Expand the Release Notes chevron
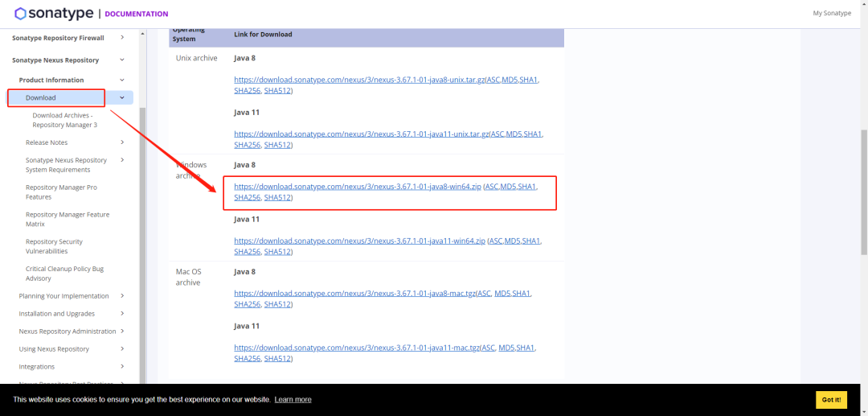Screen dimensions: 868x416 [122, 142]
